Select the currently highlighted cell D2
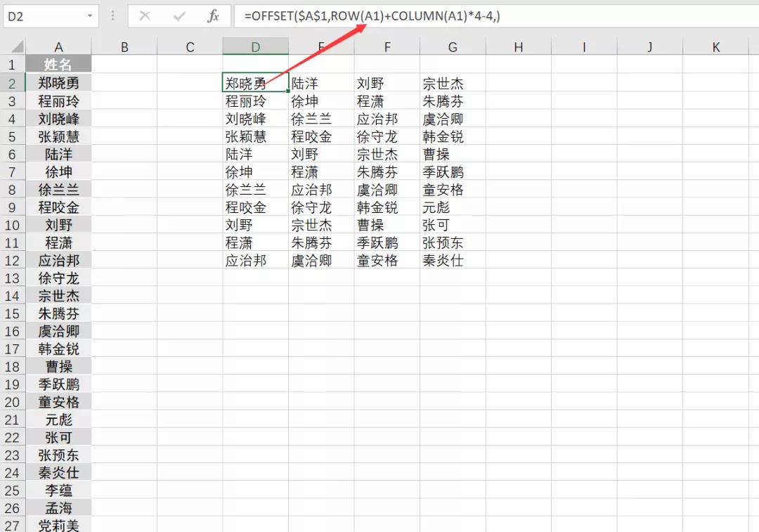Screen dimensions: 759x532 click(255, 82)
